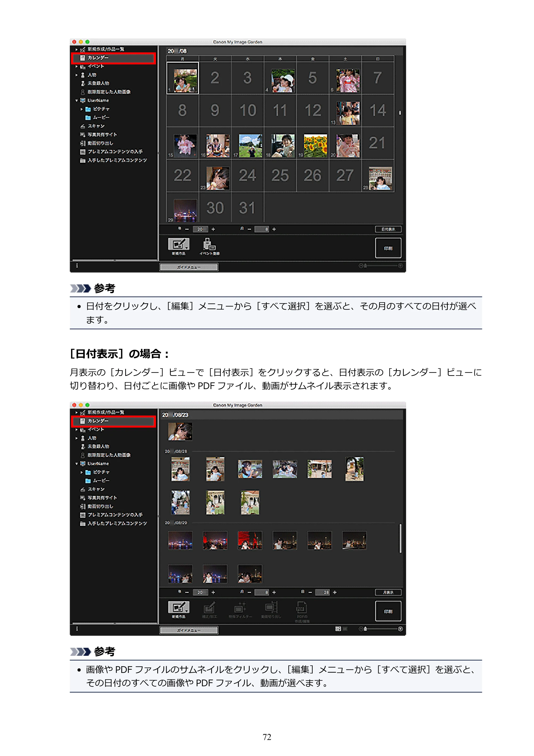Viewport: 534px width, 756px height.
Task: Click the New Art (新規作品) icon in the month view window
Action: click(178, 246)
